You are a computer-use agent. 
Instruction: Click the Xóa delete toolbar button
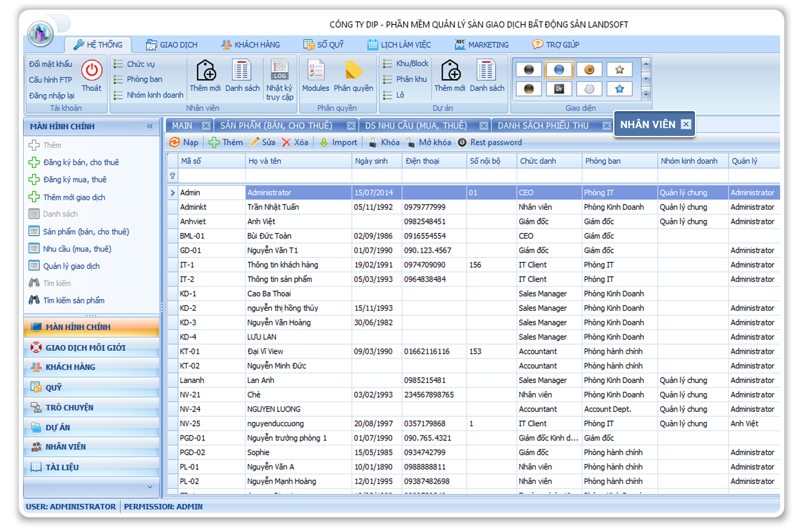tap(295, 143)
